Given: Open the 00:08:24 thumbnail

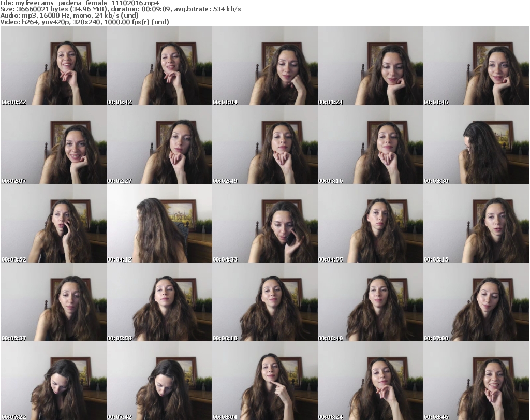Looking at the screenshot, I should (371, 381).
